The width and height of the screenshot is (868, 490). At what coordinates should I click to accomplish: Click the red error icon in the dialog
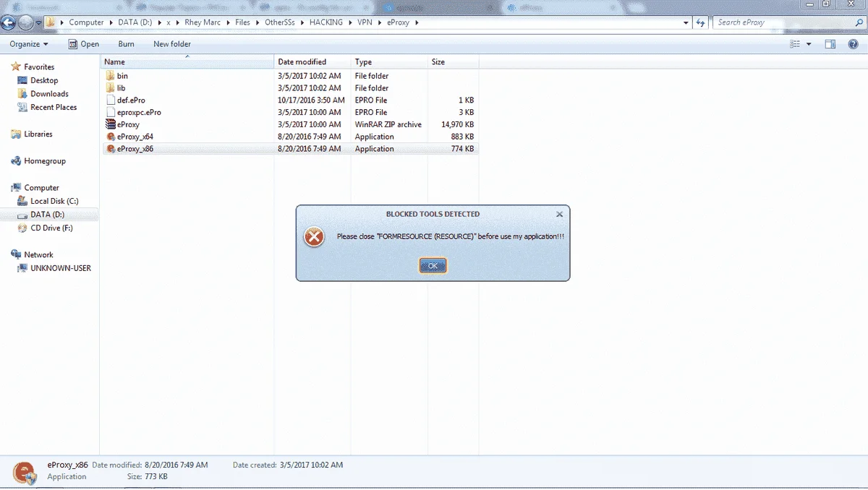tap(314, 237)
